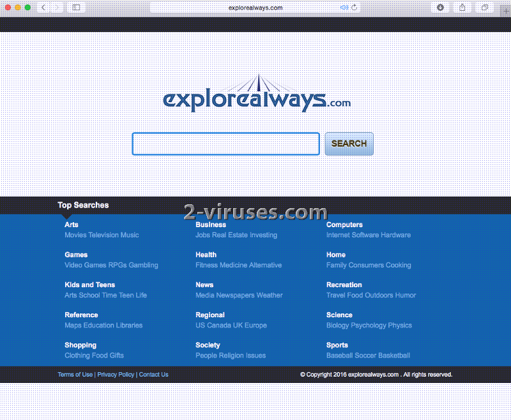511x420 pixels.
Task: Open the Terms of Use link
Action: (75, 375)
